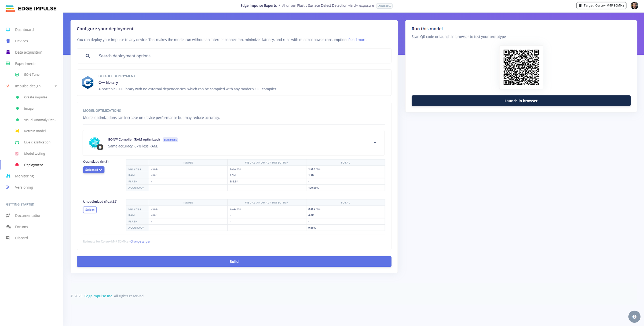Click the Versioning branch icon

8,187
